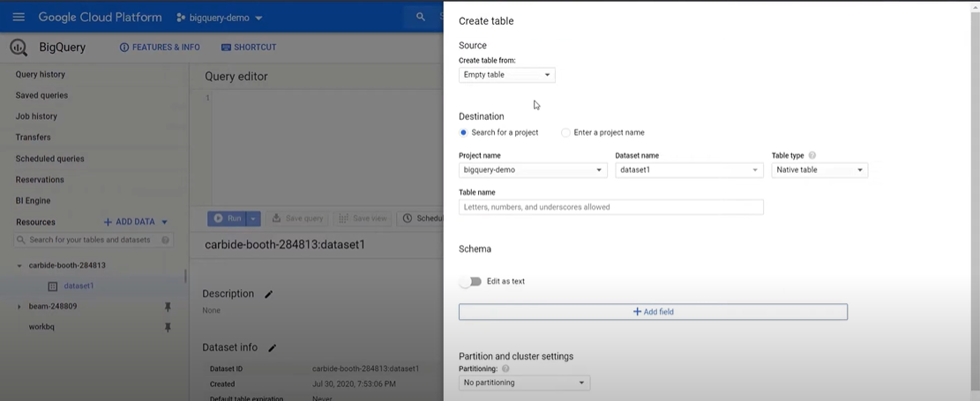Unpin the beam-248809 project
980x401 pixels.
click(x=168, y=307)
